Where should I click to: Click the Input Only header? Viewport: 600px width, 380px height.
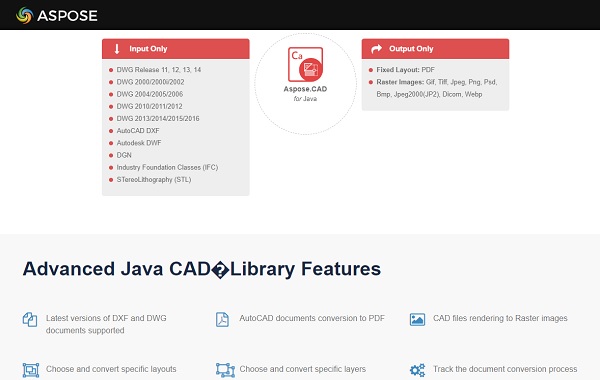coord(176,49)
